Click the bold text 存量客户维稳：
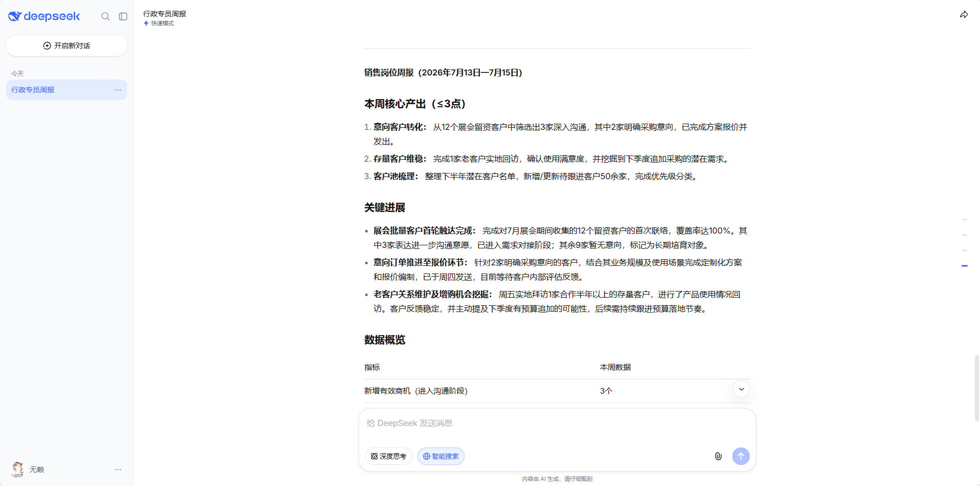Screen dimensions: 980x486 point(400,159)
